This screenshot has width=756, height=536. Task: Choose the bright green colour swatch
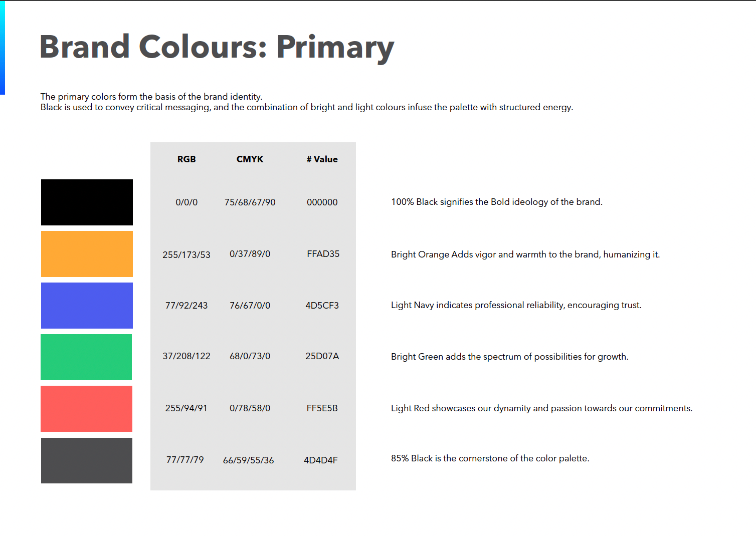86,357
